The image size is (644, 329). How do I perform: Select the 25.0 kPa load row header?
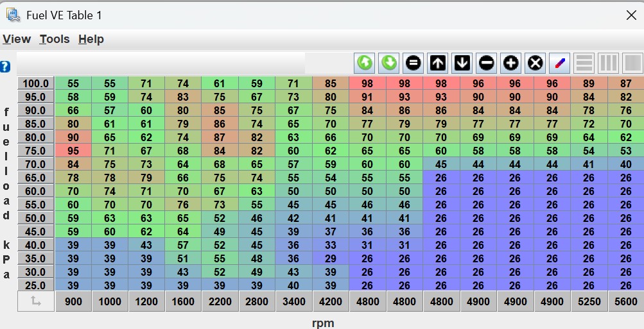[x=36, y=285]
